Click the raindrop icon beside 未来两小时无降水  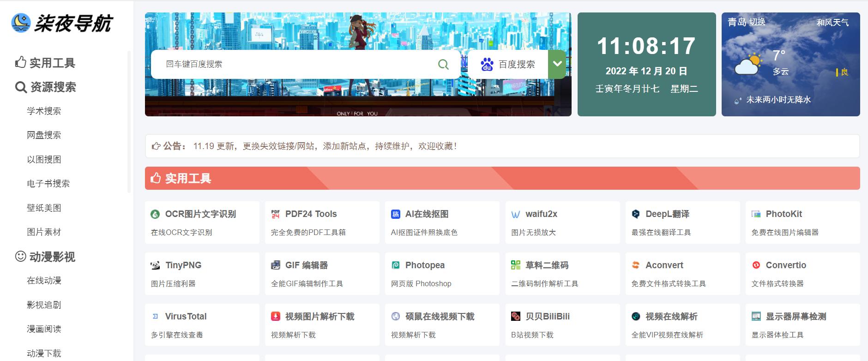coord(738,100)
